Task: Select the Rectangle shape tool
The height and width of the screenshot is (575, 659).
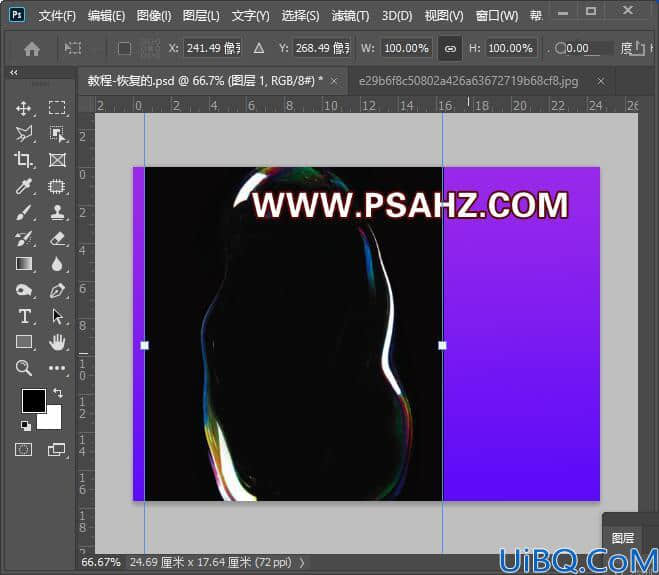Action: [24, 342]
